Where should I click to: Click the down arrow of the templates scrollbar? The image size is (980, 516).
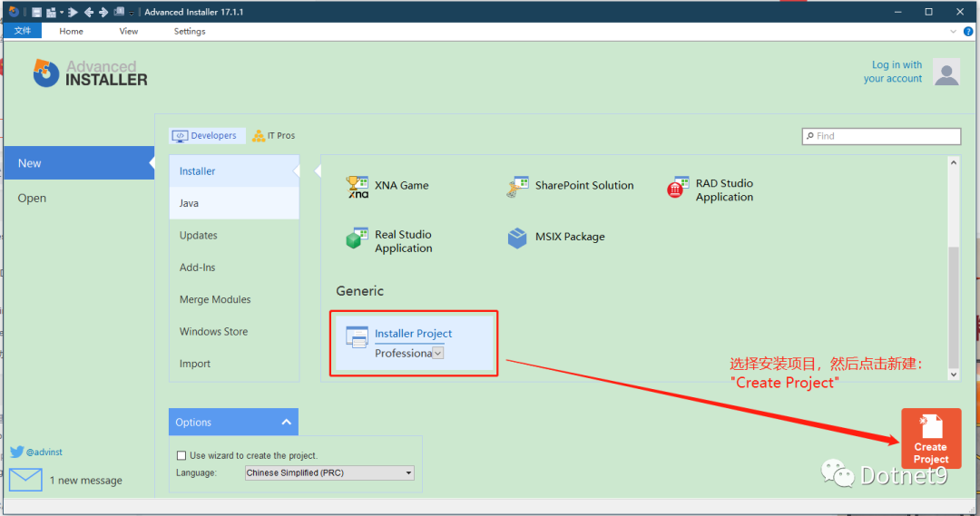pyautogui.click(x=953, y=375)
